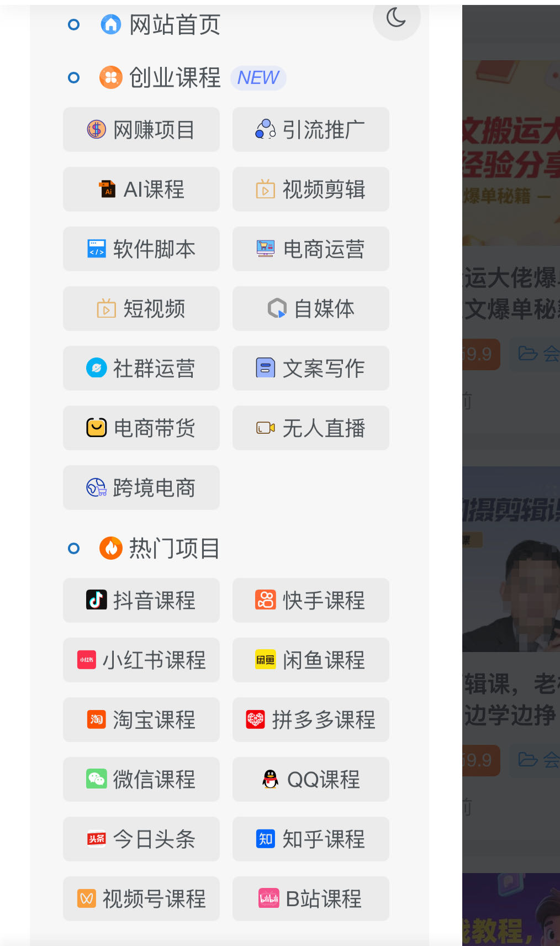Click the TikTok icon in 抖音课程
560x946 pixels.
point(97,600)
